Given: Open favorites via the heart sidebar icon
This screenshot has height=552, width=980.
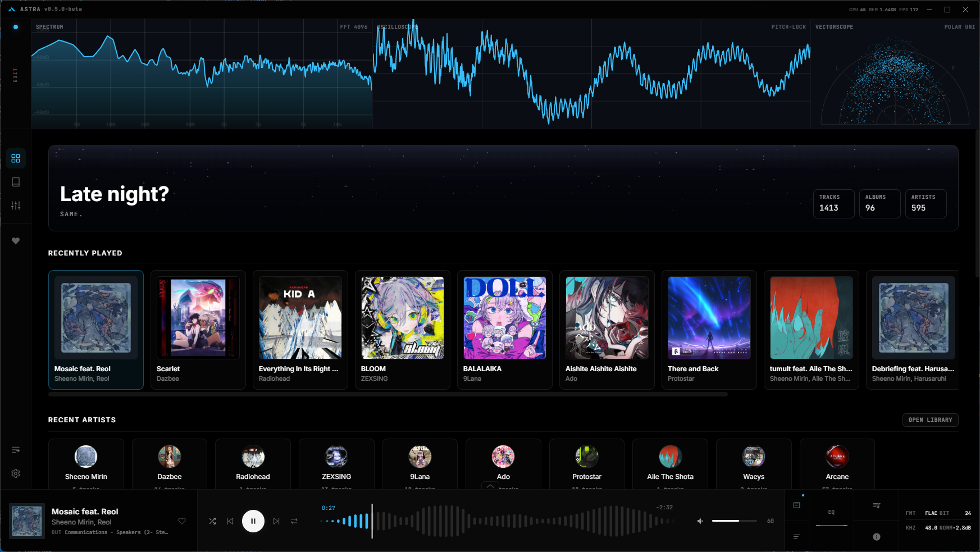Looking at the screenshot, I should pos(16,240).
